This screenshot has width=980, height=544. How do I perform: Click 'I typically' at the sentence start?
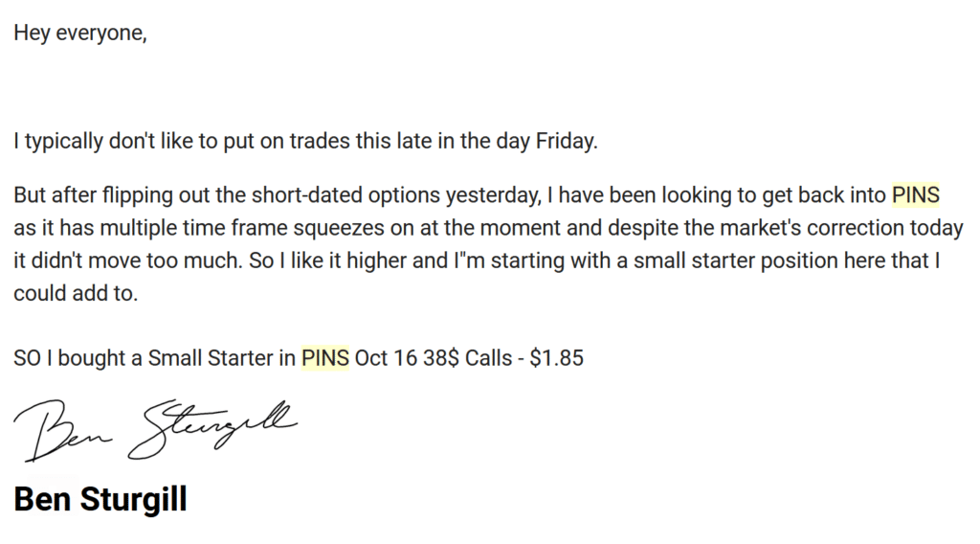click(x=58, y=141)
